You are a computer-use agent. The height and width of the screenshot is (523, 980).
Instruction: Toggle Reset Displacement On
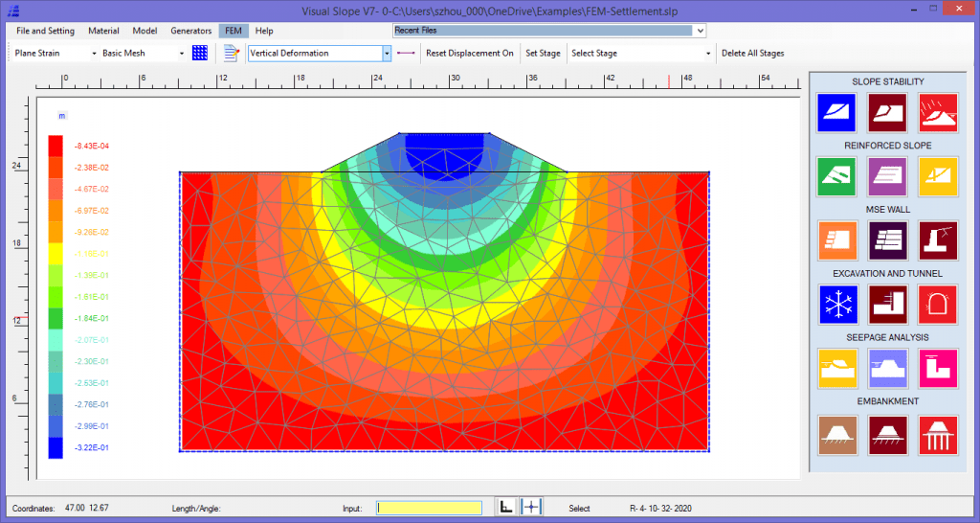pos(470,54)
